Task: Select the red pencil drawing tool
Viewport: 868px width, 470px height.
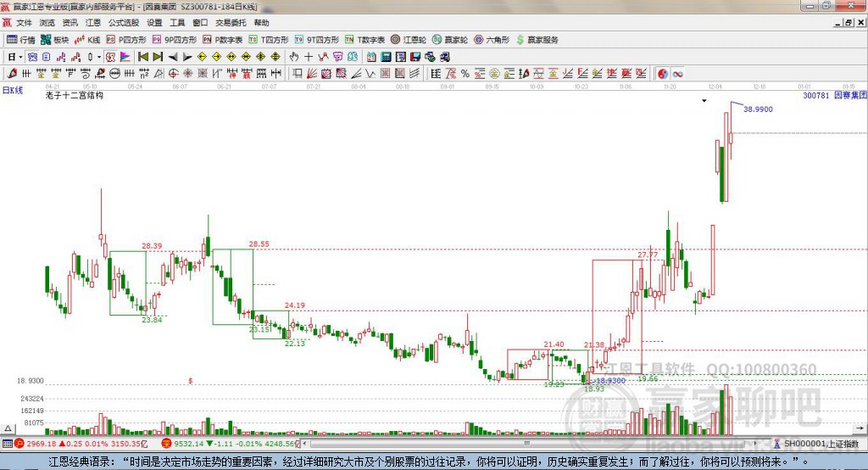Action: pos(12,73)
